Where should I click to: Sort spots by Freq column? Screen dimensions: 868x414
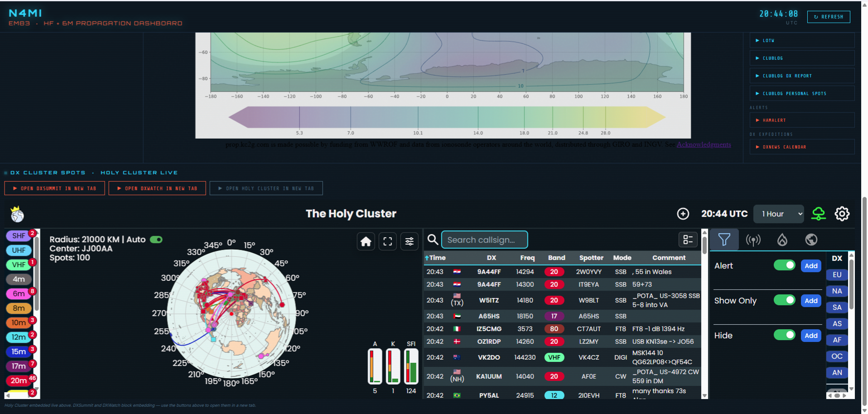coord(527,258)
